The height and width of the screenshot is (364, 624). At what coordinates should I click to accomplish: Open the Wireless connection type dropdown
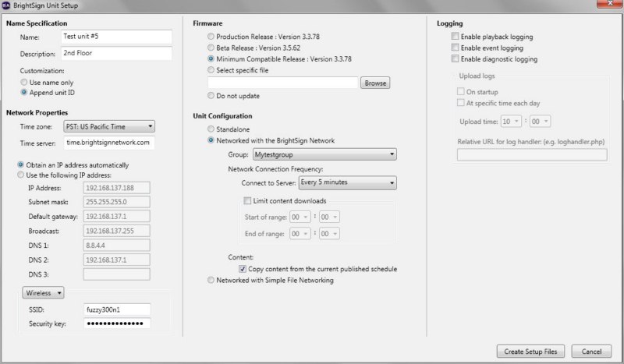click(x=43, y=293)
